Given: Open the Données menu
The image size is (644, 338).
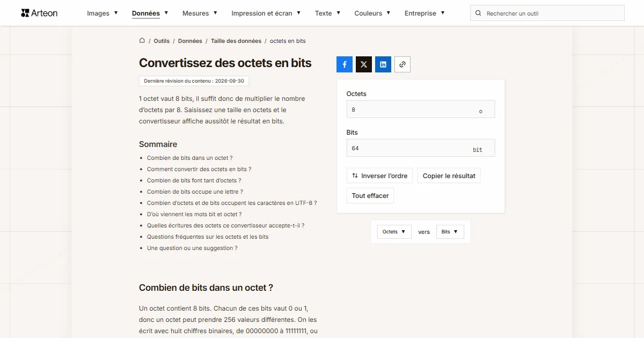Looking at the screenshot, I should click(x=150, y=13).
